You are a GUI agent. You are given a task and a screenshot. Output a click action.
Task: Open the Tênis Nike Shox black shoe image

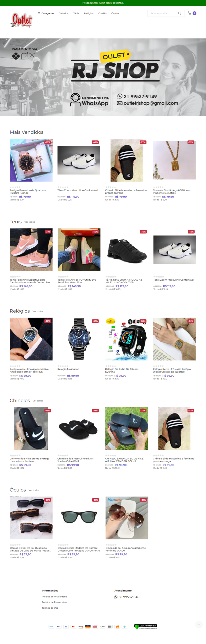point(127,250)
